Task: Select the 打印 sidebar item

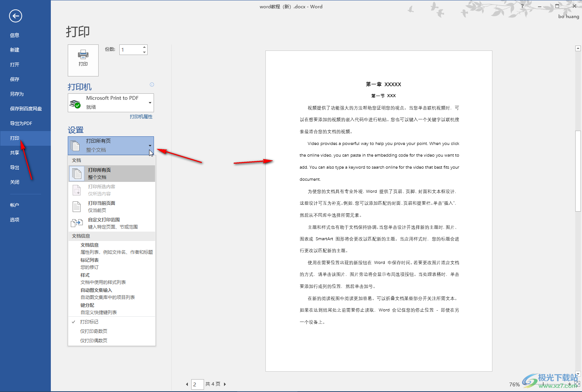Action: (25, 138)
